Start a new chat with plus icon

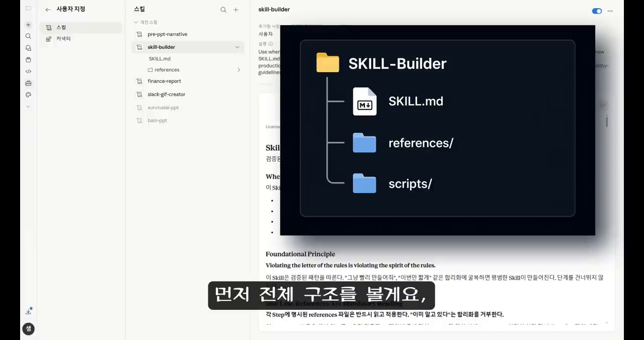point(28,25)
